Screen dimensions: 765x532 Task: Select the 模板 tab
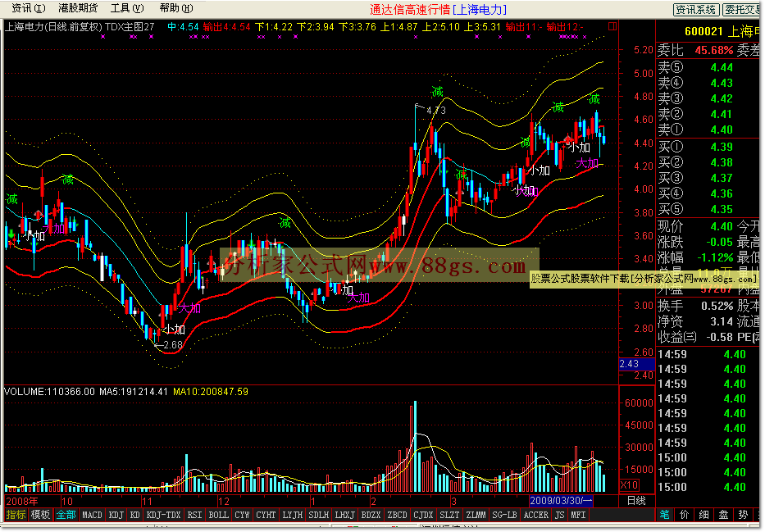tap(40, 515)
